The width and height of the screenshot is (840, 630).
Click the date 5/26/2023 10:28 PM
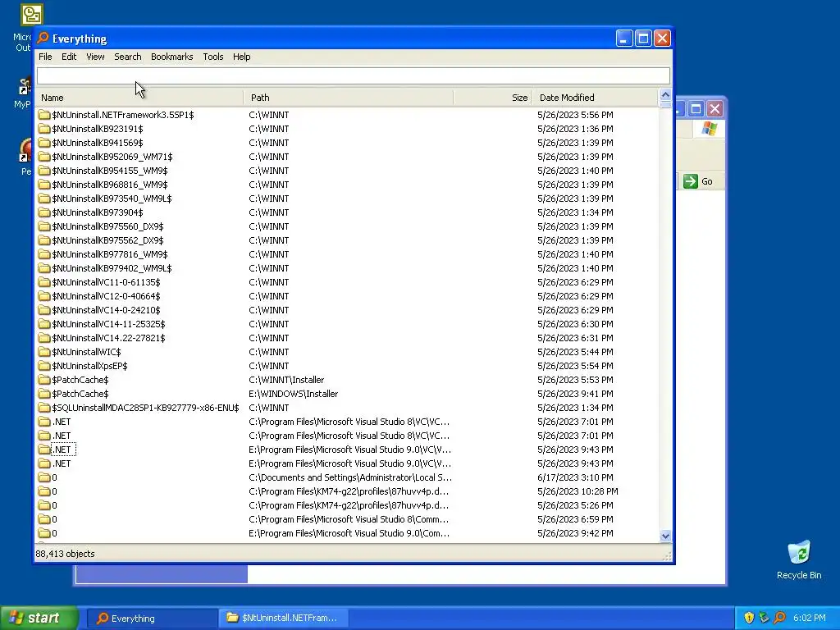(x=577, y=491)
